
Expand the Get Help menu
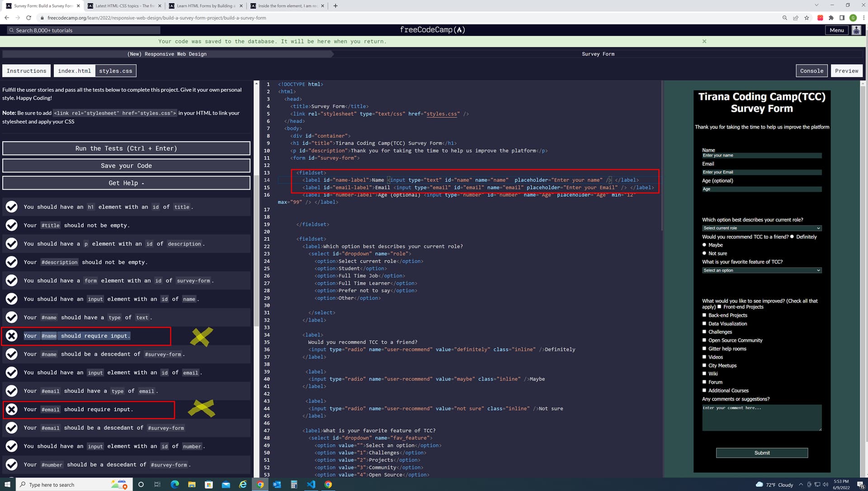coord(126,183)
